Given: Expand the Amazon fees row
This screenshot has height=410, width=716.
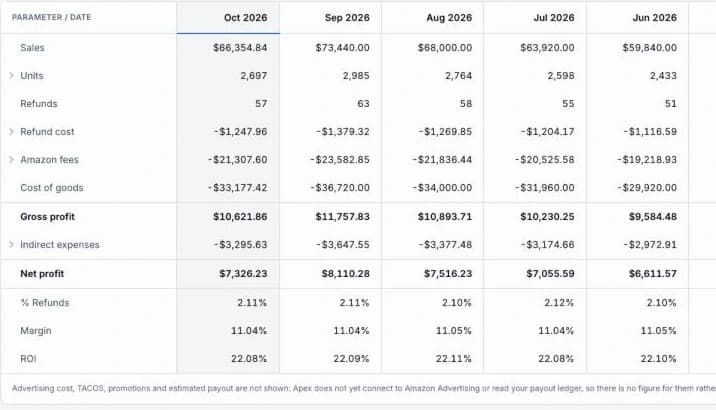Looking at the screenshot, I should click(x=11, y=160).
